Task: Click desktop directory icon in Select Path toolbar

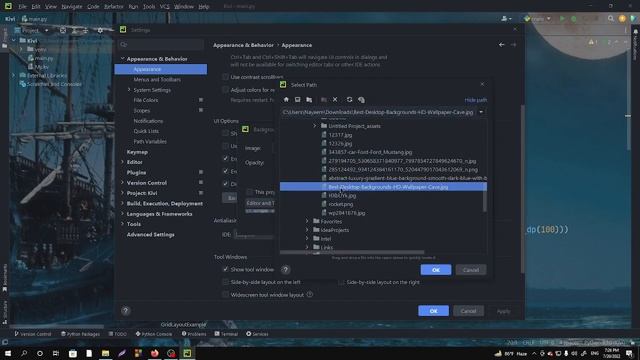Action: (x=298, y=100)
